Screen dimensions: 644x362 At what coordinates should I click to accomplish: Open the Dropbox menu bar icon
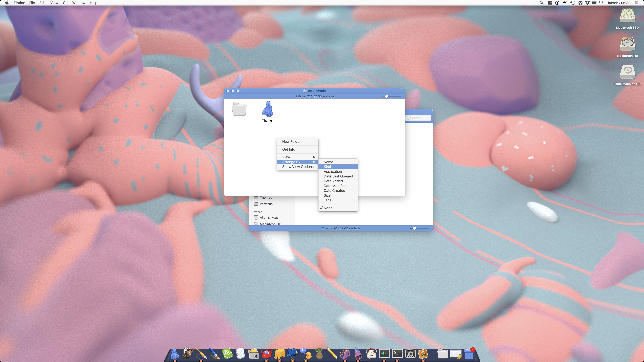click(x=587, y=3)
